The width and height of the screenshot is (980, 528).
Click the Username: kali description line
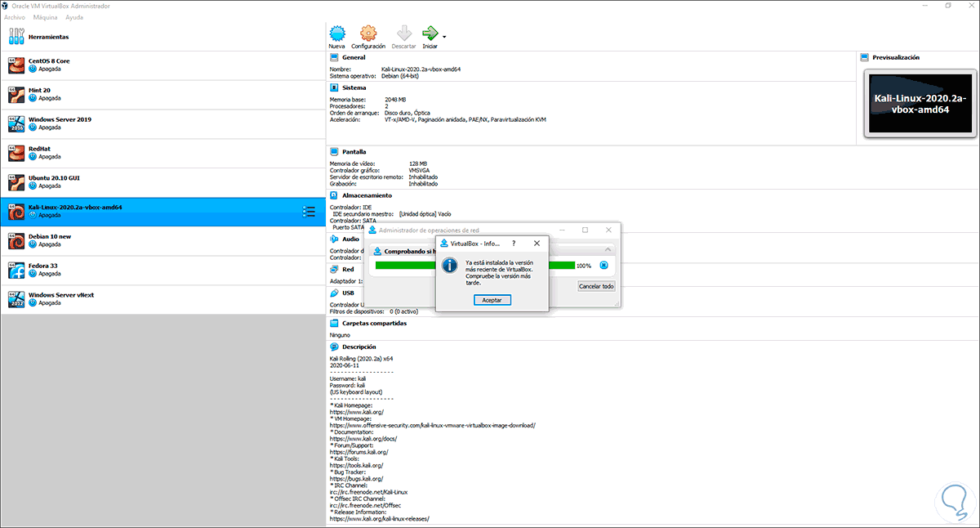point(349,379)
